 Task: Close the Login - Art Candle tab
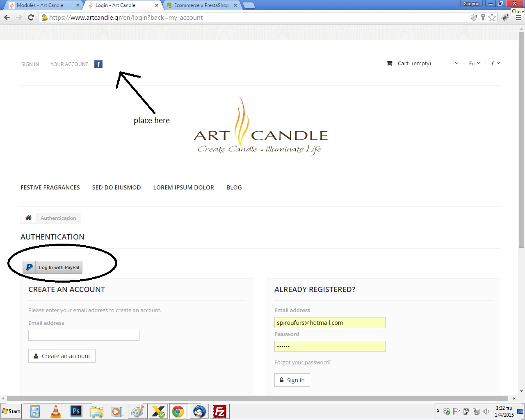[157, 5]
